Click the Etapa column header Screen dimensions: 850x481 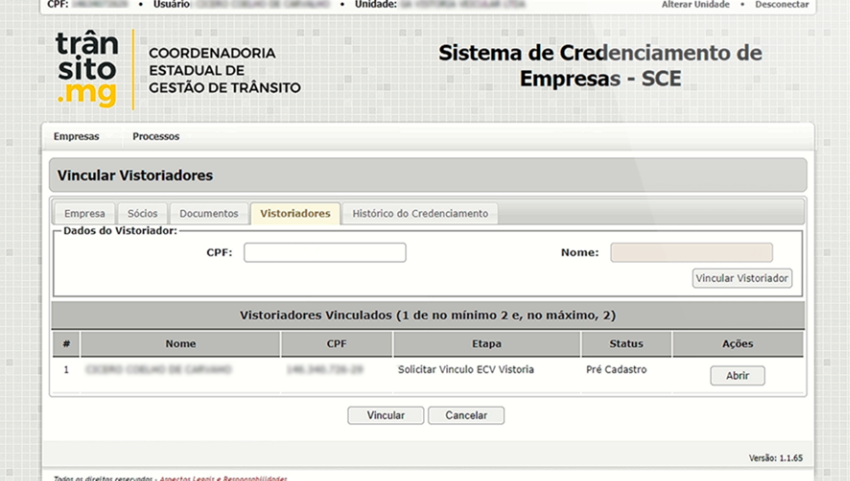[486, 344]
